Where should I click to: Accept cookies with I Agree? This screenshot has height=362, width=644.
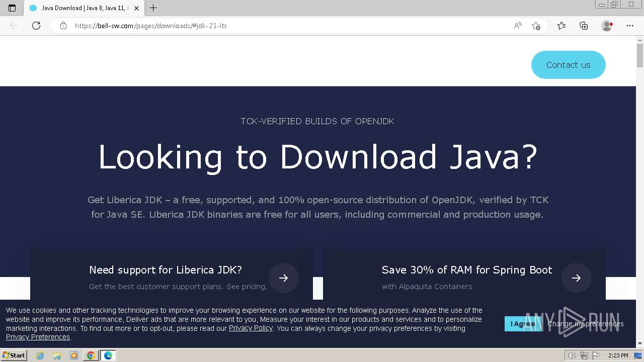coord(523,324)
